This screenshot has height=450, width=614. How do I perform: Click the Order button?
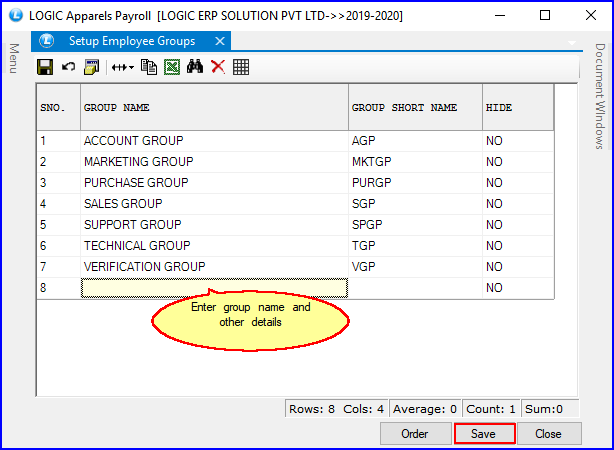tap(415, 434)
